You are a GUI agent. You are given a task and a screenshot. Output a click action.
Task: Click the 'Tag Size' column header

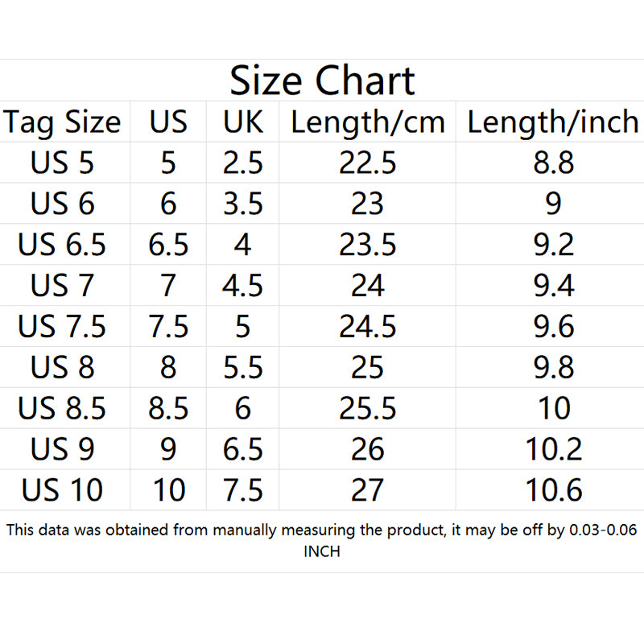pos(62,122)
